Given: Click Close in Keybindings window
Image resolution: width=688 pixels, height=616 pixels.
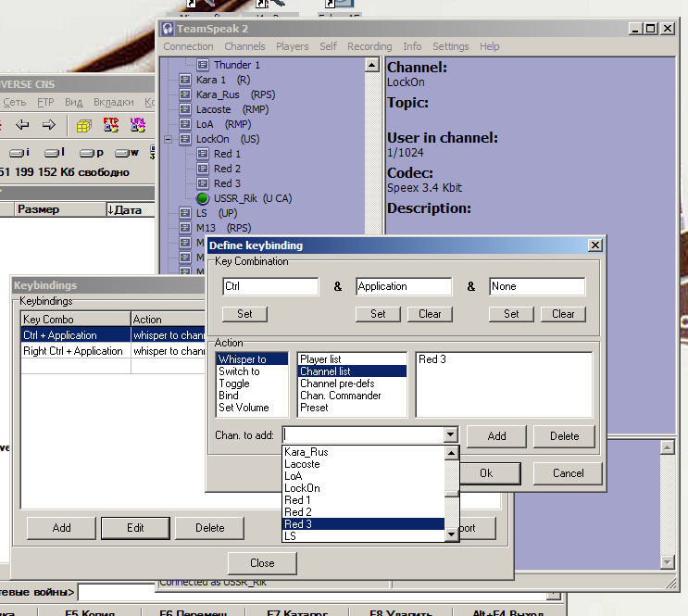Looking at the screenshot, I should point(262,563).
